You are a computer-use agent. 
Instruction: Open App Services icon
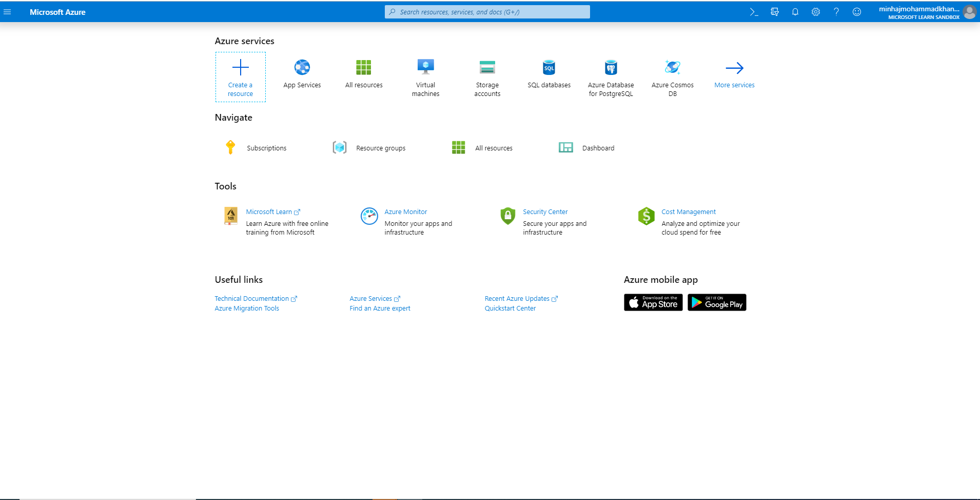click(302, 67)
